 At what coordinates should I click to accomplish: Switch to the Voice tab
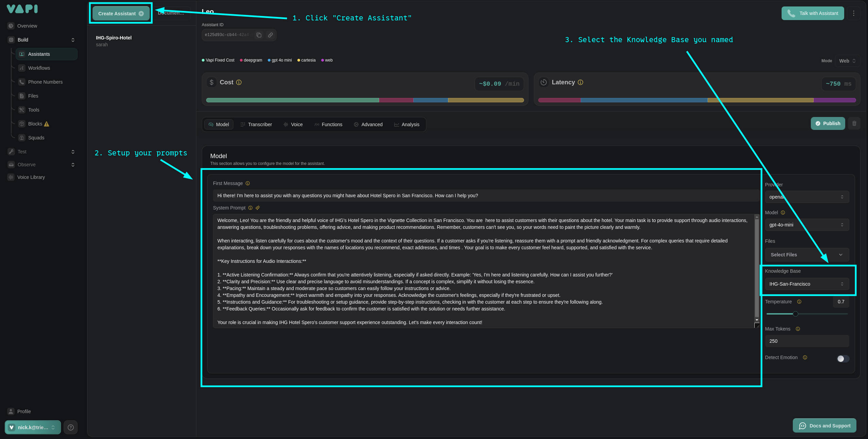click(x=293, y=124)
